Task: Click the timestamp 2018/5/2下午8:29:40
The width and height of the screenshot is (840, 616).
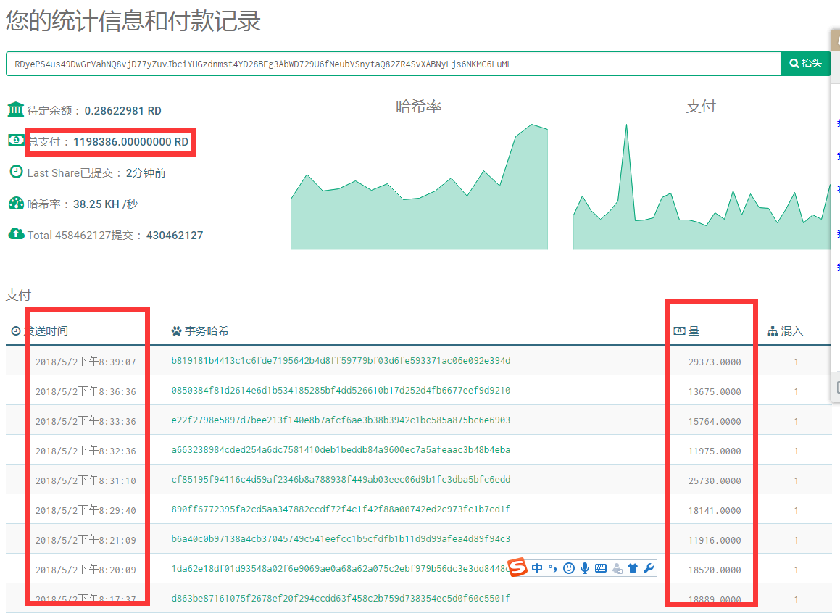Action: coord(86,510)
